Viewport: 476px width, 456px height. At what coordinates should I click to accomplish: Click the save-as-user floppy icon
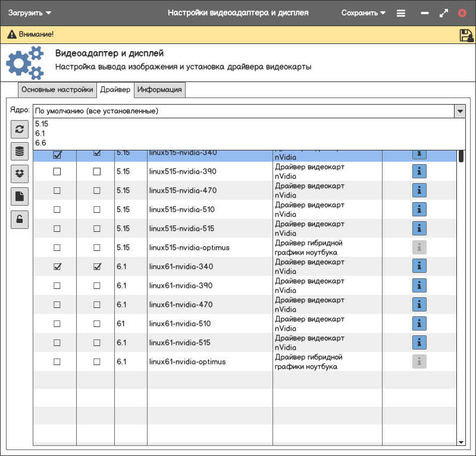tap(466, 35)
